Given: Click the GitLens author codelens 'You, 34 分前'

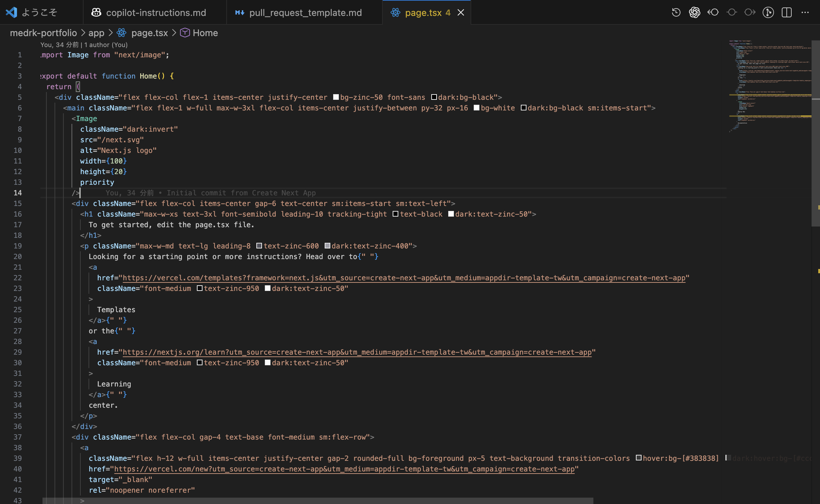Looking at the screenshot, I should [59, 45].
